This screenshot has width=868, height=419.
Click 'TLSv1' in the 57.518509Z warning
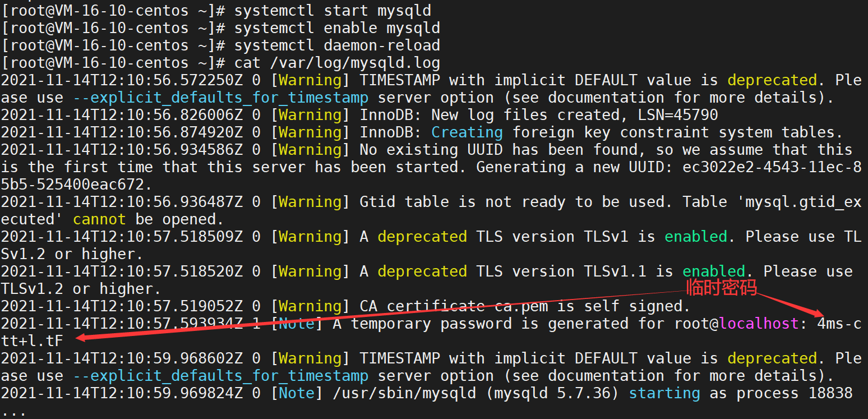pos(606,236)
